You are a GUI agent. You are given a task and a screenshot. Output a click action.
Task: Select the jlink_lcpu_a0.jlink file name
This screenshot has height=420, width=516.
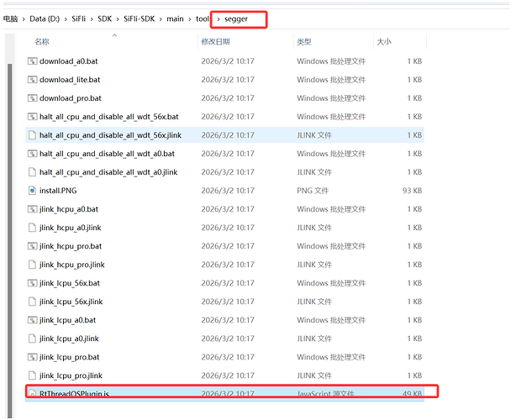pos(69,339)
